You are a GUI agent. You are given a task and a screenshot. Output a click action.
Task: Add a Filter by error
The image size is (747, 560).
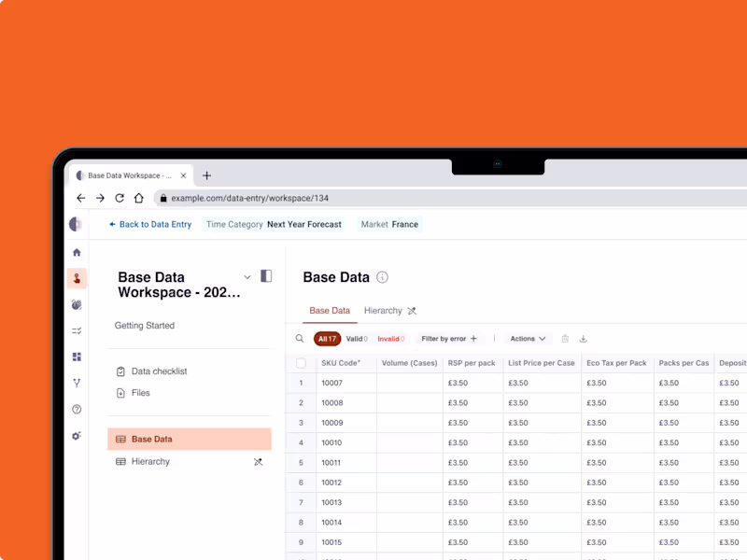coord(449,339)
